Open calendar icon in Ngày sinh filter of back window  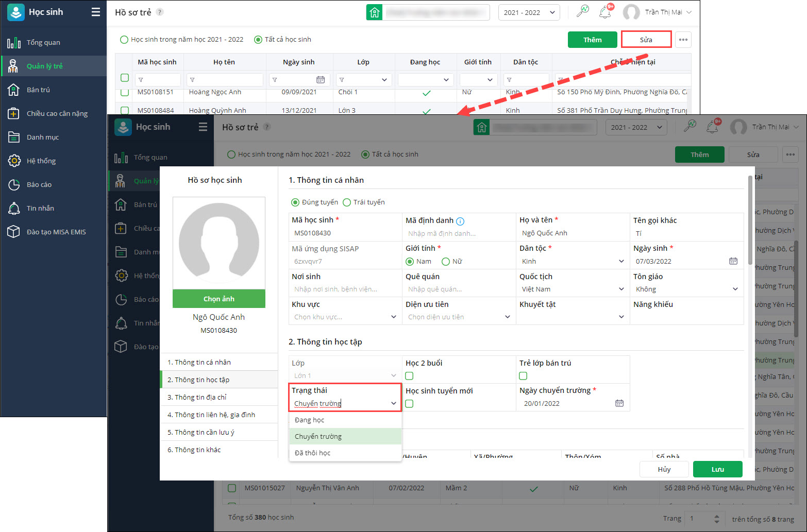pos(321,80)
